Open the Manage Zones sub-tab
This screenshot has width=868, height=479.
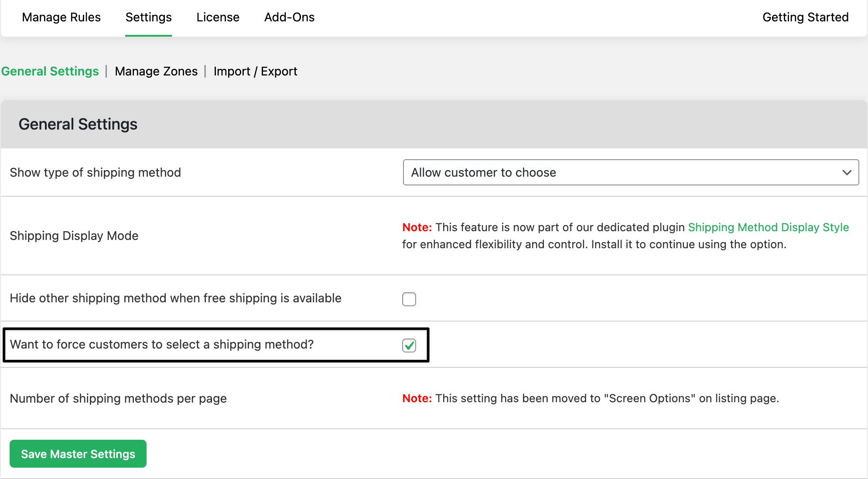click(x=156, y=71)
